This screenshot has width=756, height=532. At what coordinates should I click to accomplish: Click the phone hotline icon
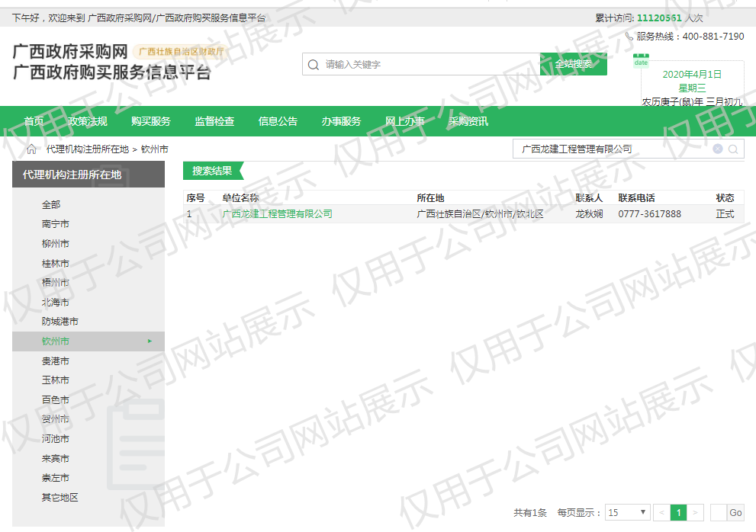(629, 36)
